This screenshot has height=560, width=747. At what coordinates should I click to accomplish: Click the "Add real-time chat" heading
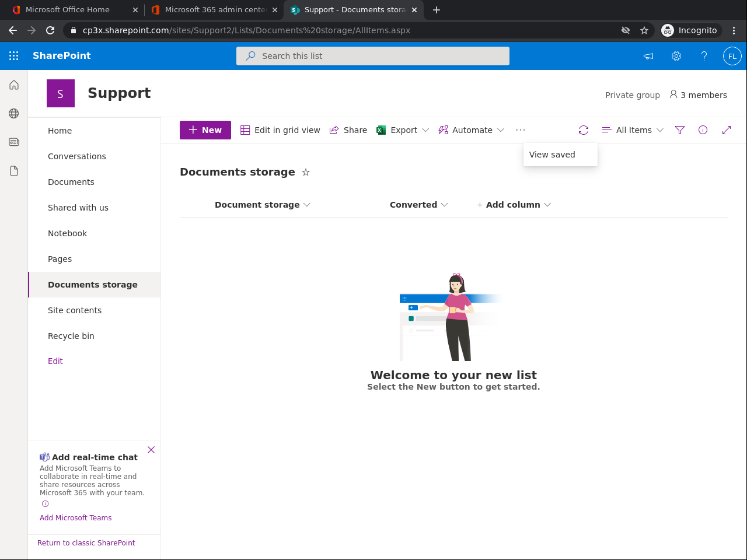pos(95,457)
